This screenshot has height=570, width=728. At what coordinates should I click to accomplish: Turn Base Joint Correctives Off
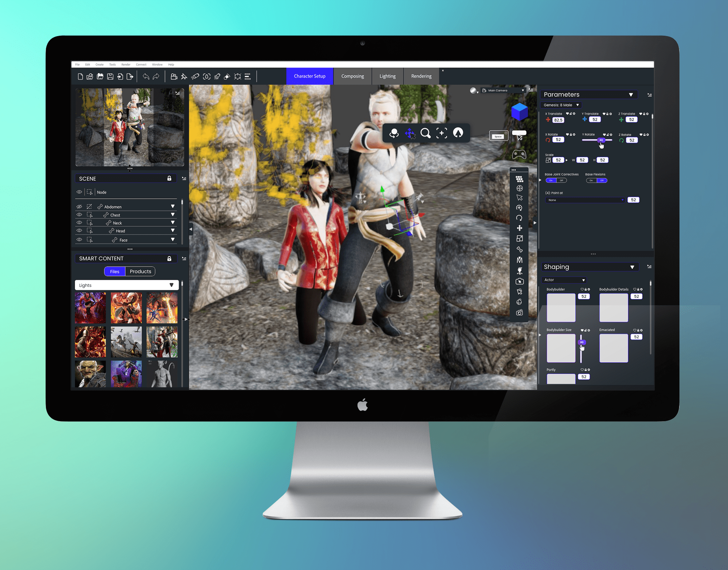(x=561, y=180)
